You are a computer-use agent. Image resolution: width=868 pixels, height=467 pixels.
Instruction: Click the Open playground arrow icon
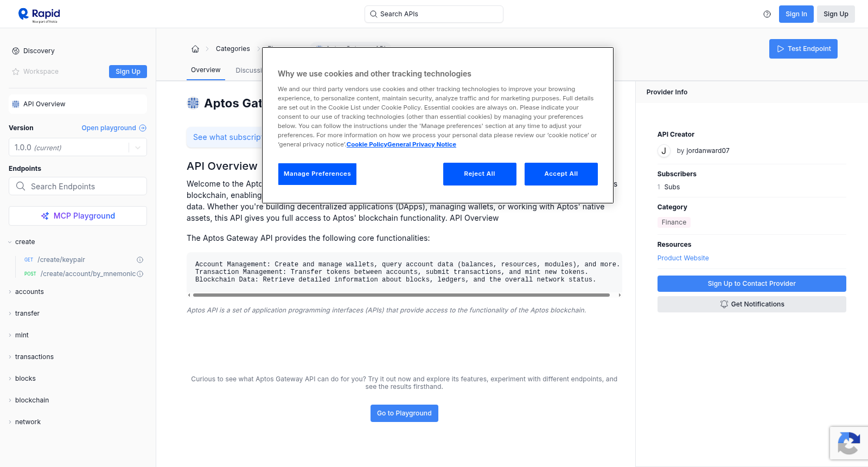pyautogui.click(x=143, y=128)
